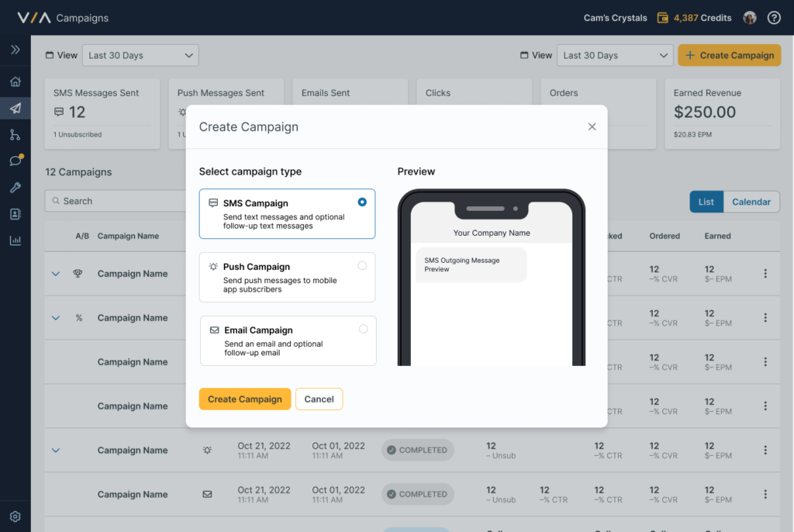Select the Email Campaign radio button
Screen dimensions: 794x532
pyautogui.click(x=363, y=329)
